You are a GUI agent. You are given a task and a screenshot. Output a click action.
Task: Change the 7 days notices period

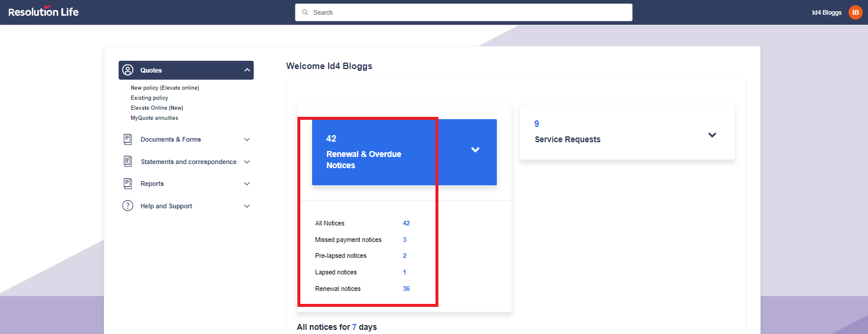[x=355, y=327]
